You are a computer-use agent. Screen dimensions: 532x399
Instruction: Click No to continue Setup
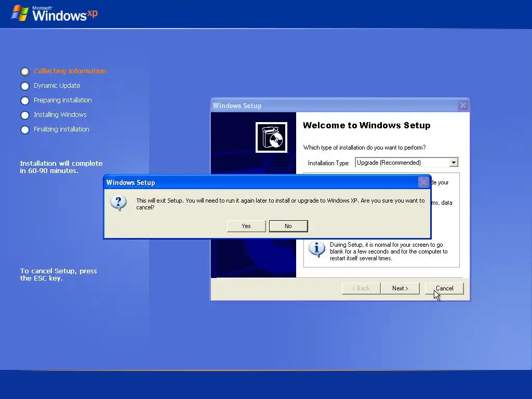288,226
